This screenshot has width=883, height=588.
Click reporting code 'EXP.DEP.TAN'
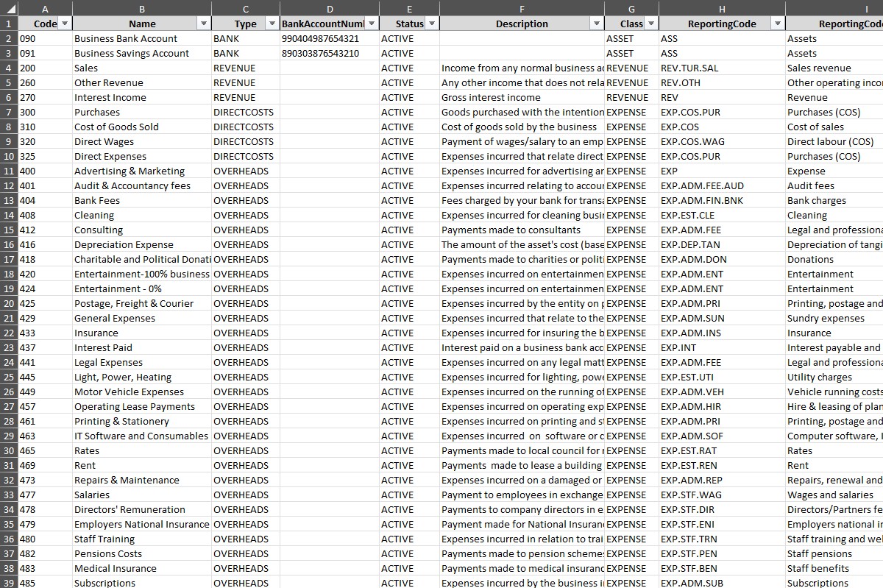click(x=722, y=244)
